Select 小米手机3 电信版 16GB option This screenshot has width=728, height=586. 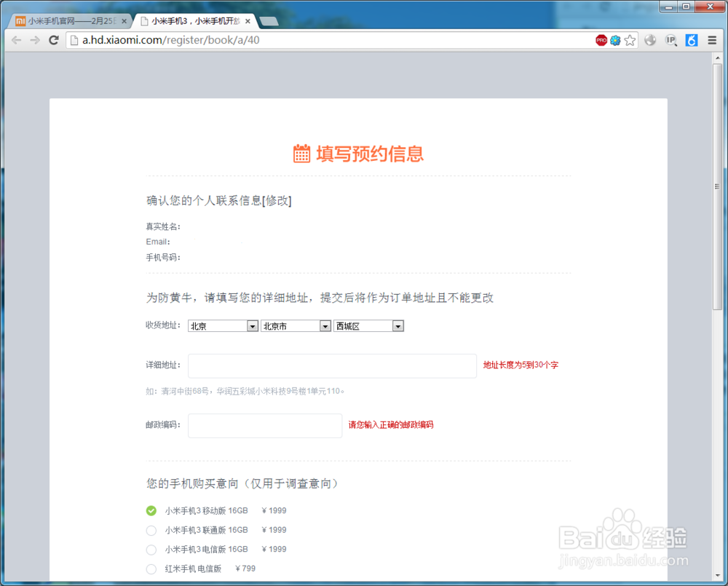151,550
